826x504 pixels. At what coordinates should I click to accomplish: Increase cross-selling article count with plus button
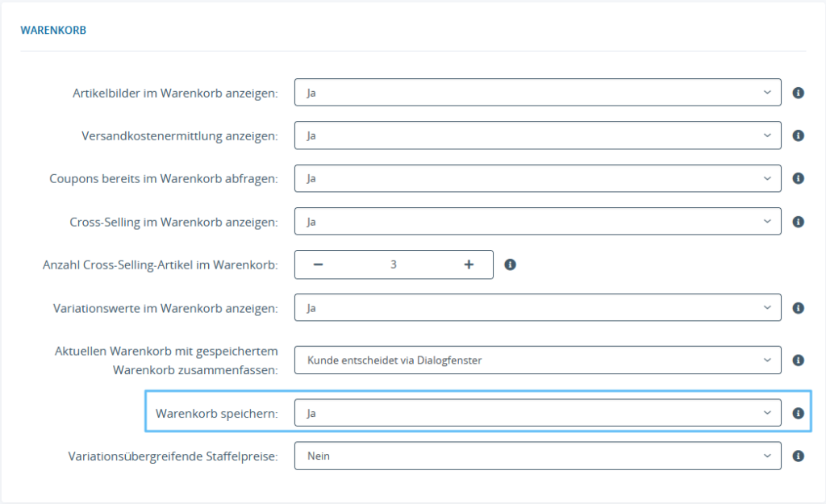pyautogui.click(x=469, y=264)
